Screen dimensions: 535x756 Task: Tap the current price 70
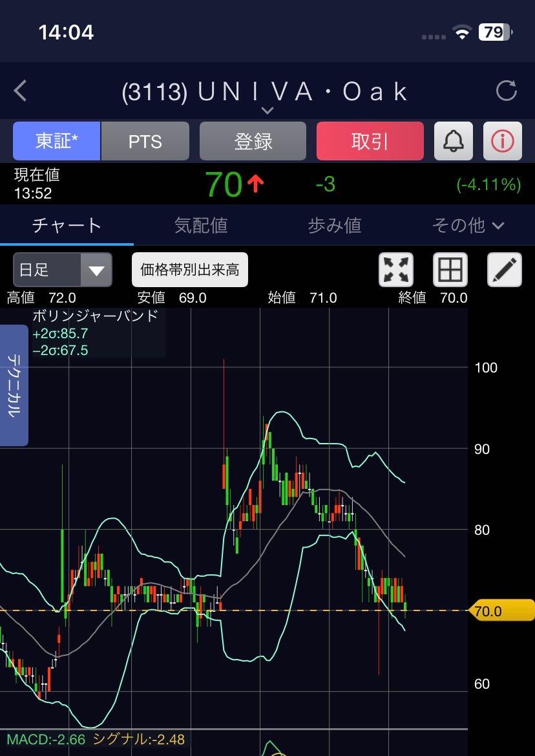click(224, 184)
